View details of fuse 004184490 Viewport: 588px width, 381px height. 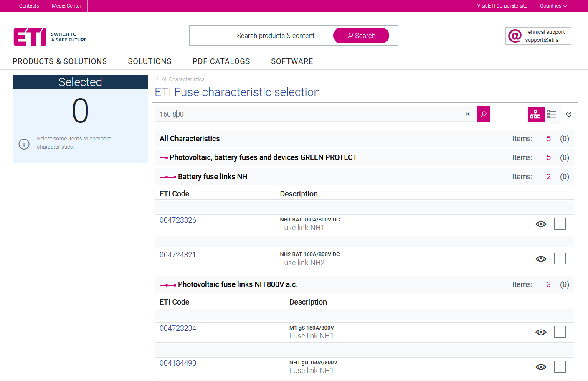pyautogui.click(x=541, y=367)
